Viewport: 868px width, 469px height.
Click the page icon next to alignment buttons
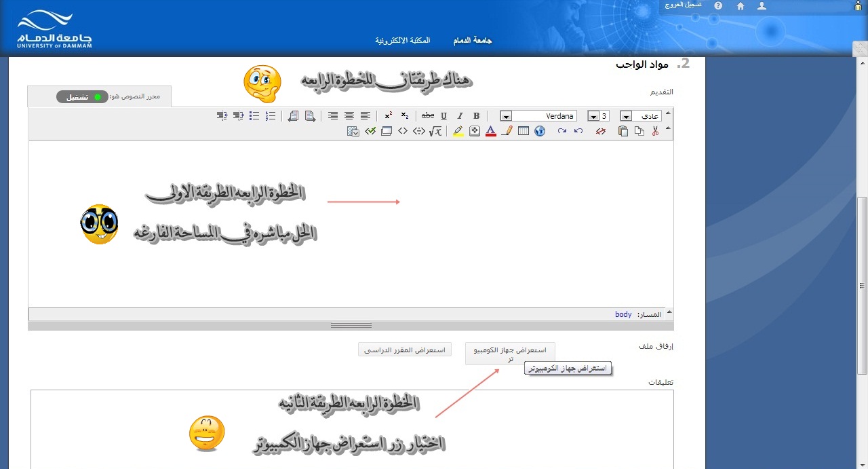(x=310, y=116)
